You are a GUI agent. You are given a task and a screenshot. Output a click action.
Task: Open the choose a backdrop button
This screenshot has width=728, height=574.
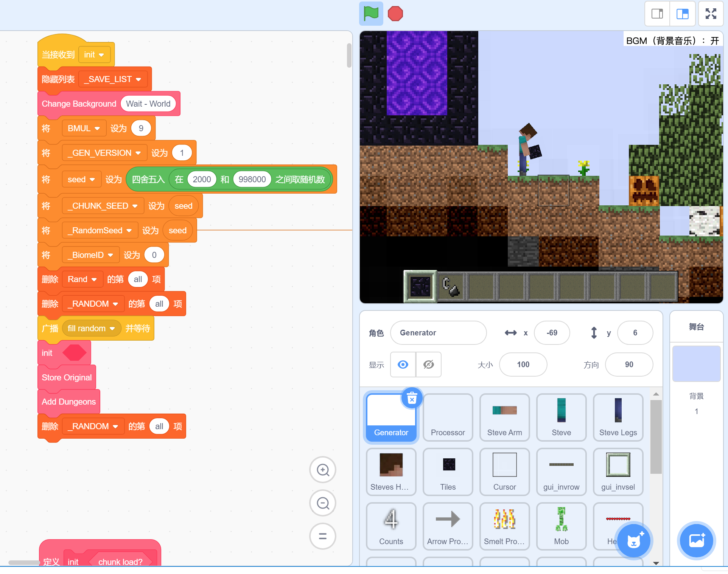(697, 541)
